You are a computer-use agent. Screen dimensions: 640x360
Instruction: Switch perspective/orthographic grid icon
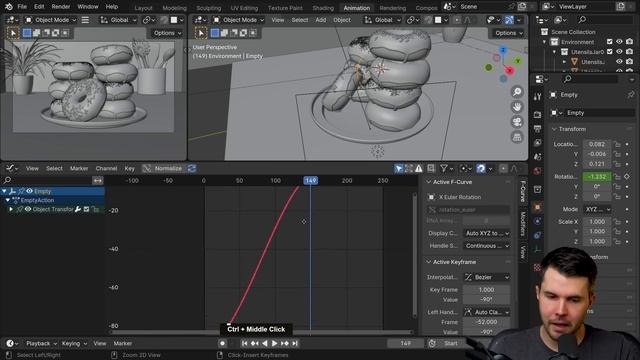[x=517, y=137]
